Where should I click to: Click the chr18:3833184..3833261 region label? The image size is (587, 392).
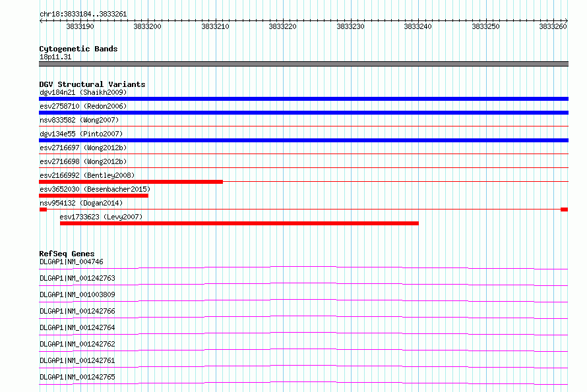tap(83, 14)
